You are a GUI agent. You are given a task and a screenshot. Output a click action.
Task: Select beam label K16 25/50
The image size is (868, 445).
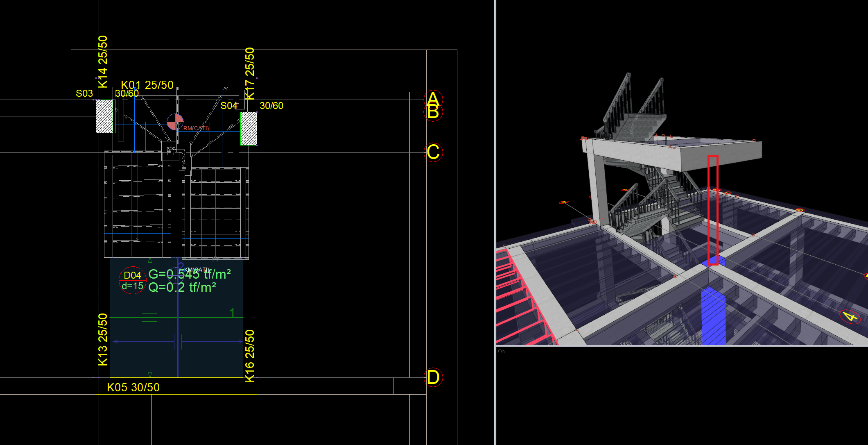coord(250,356)
